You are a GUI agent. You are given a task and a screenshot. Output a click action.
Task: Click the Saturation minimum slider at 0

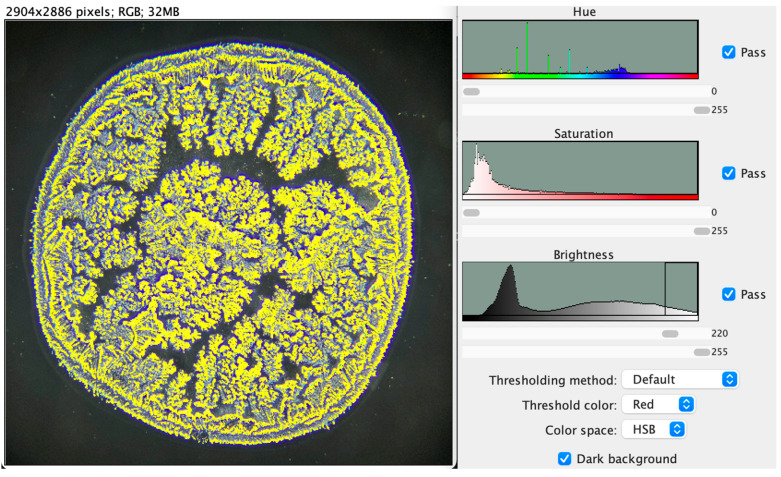tap(471, 213)
